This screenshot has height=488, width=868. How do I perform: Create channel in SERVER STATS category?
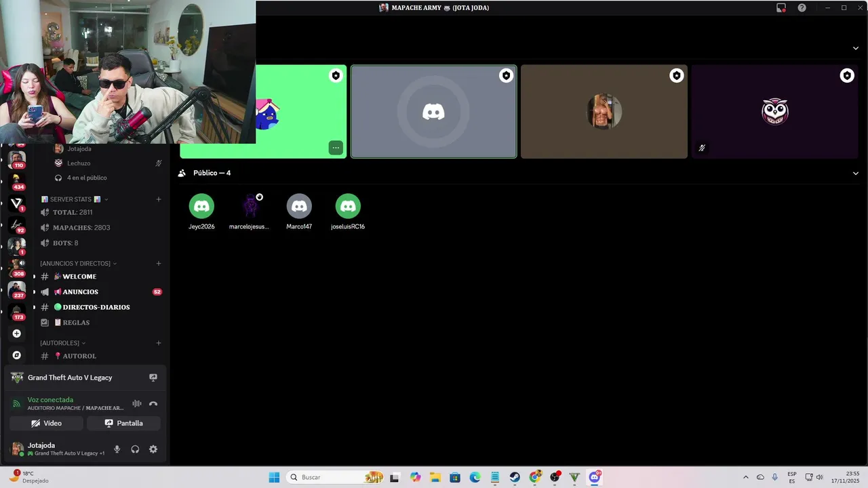coord(159,199)
